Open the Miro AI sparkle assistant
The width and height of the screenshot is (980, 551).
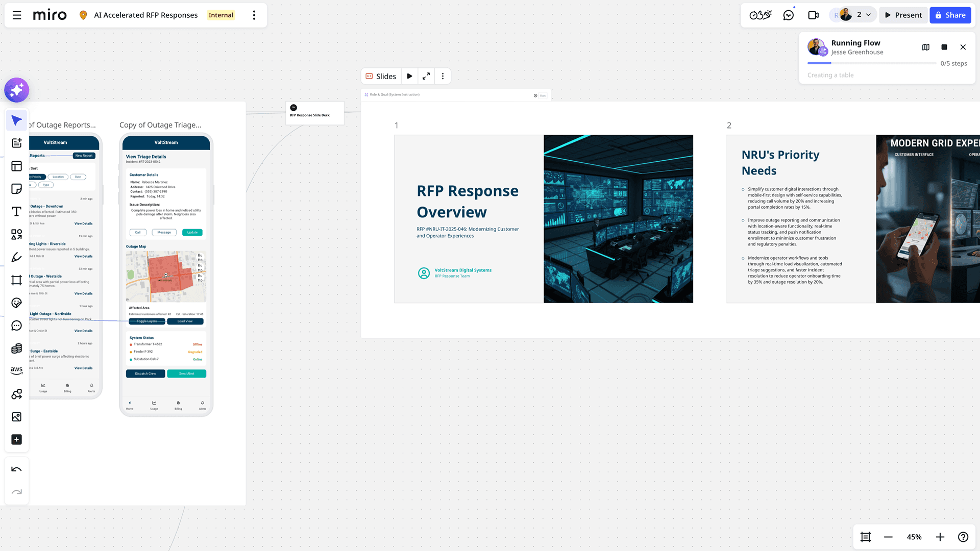click(17, 90)
